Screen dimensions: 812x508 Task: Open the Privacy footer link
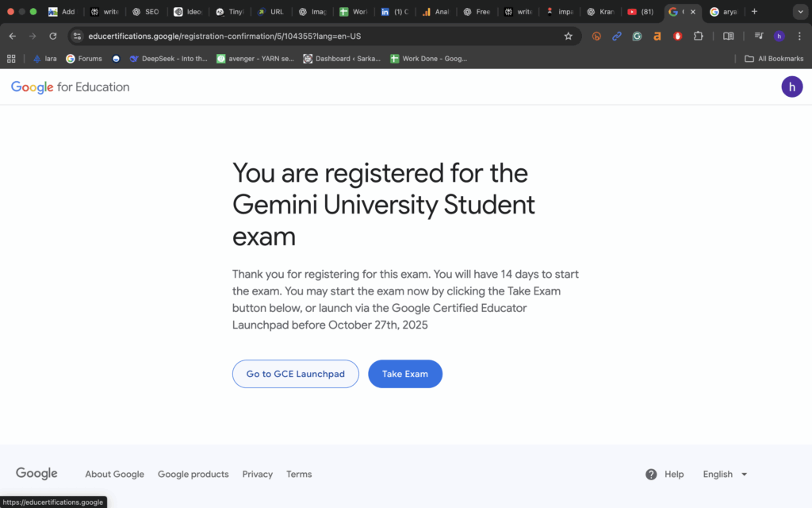tap(257, 475)
